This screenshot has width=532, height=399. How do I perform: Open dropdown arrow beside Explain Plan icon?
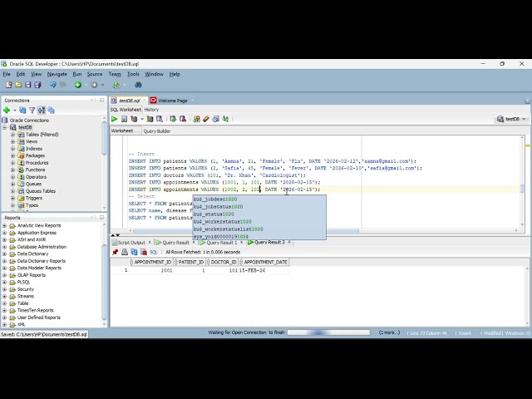click(x=142, y=119)
